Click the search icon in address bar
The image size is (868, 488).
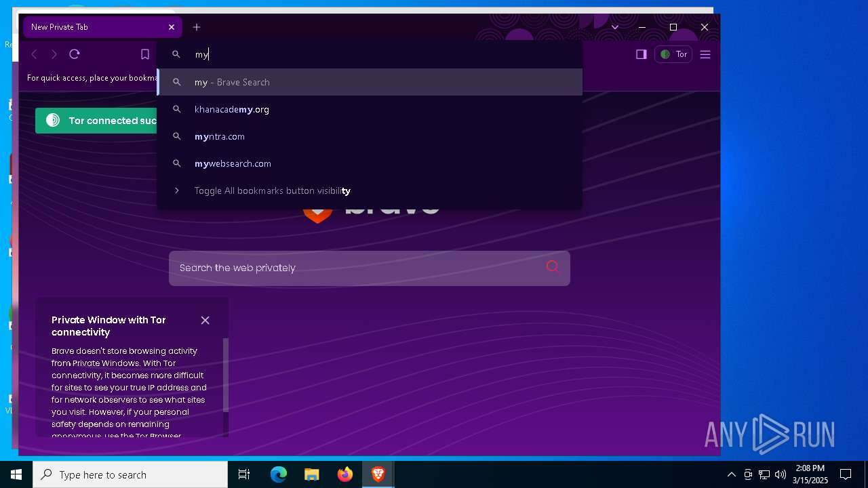tap(176, 54)
